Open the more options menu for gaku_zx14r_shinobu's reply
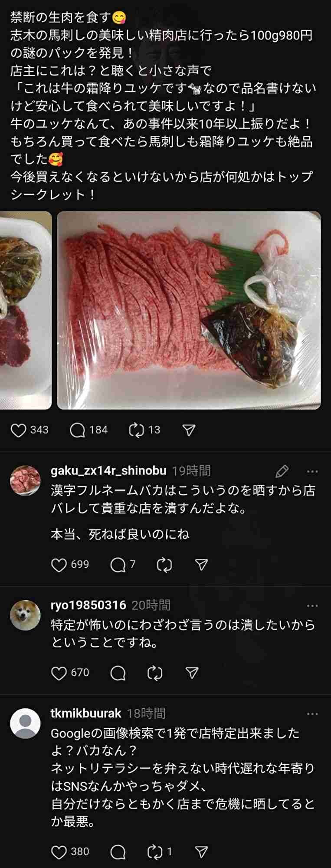The height and width of the screenshot is (868, 331). tap(312, 471)
